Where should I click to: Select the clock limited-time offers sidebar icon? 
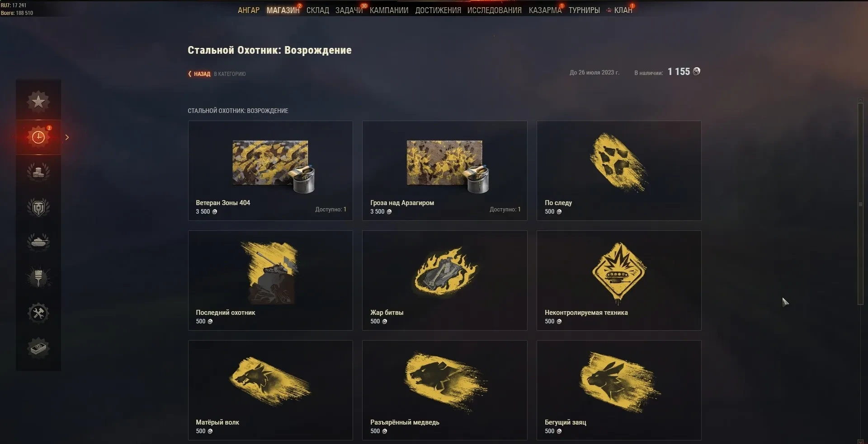tap(38, 137)
